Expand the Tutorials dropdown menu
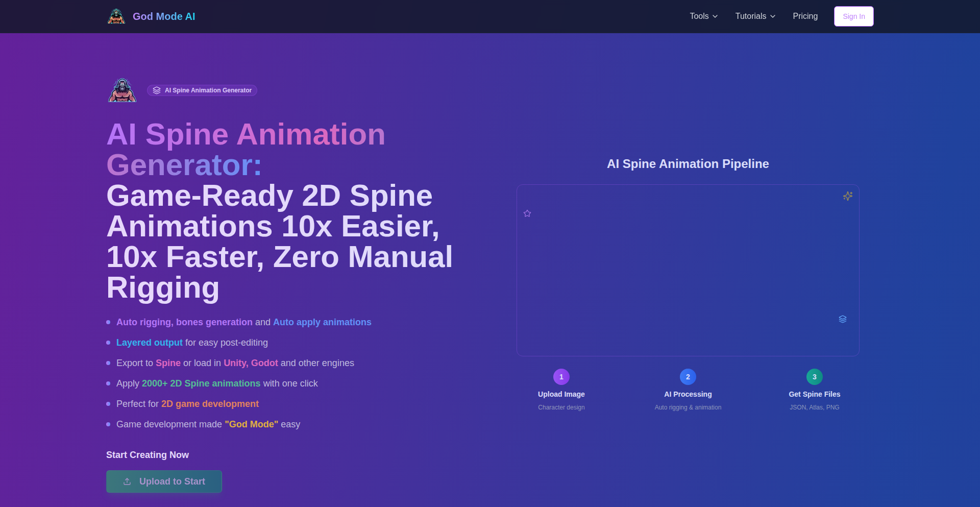980x507 pixels. click(x=755, y=16)
